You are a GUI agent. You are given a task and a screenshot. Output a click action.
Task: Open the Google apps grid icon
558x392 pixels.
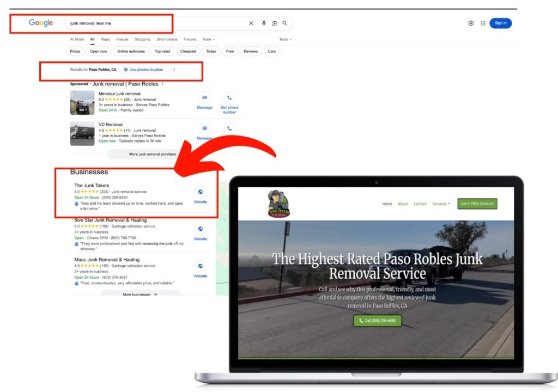click(x=483, y=23)
